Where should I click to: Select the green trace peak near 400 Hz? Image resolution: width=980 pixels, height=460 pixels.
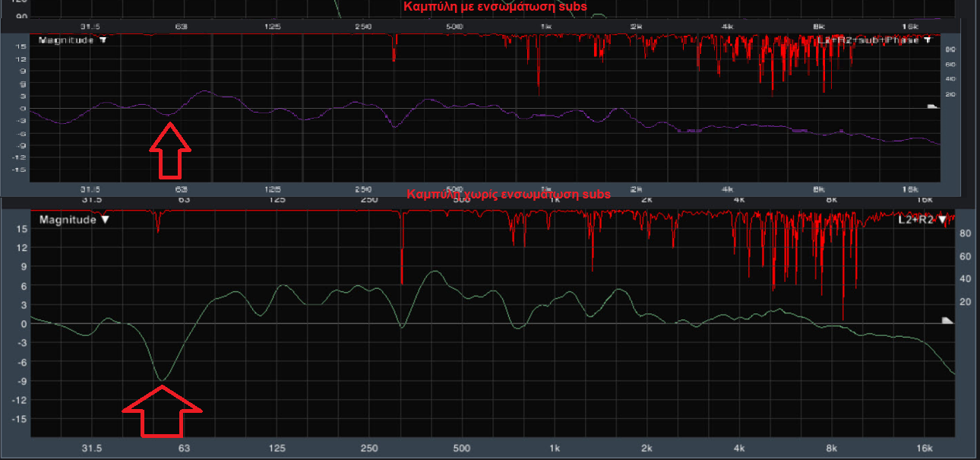coord(434,271)
